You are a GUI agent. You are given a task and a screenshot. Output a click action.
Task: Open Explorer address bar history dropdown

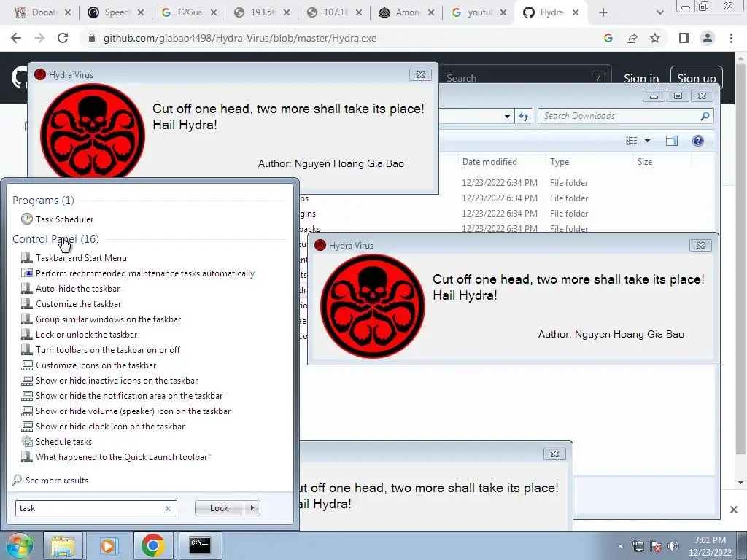[x=507, y=116]
